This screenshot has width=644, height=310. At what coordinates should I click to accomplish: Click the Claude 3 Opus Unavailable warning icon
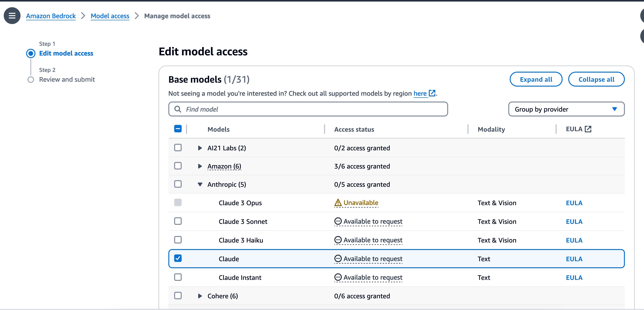click(338, 203)
